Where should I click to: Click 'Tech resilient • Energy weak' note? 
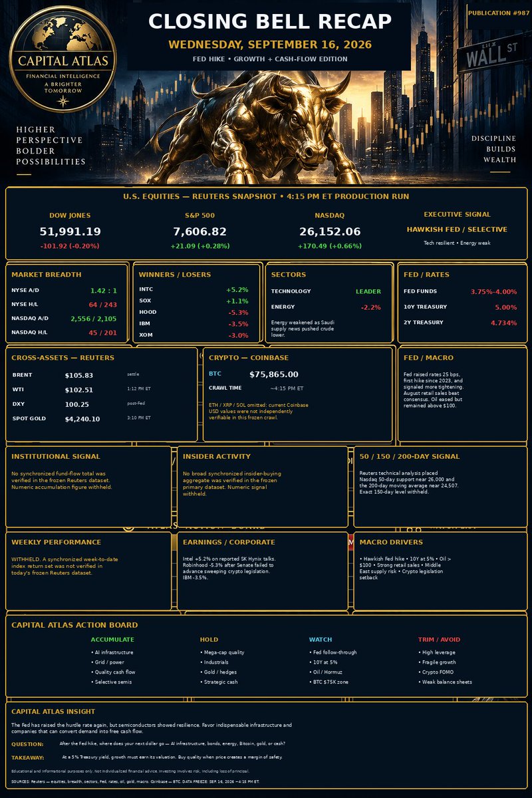click(457, 243)
